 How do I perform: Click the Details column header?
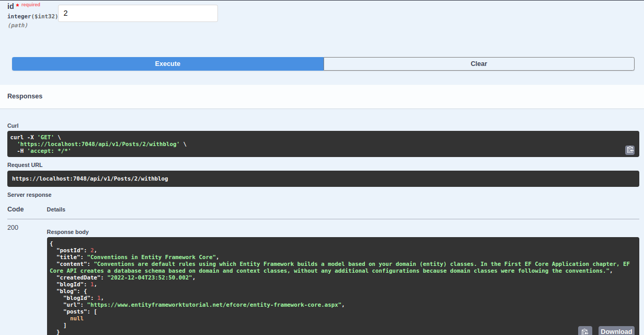click(56, 209)
